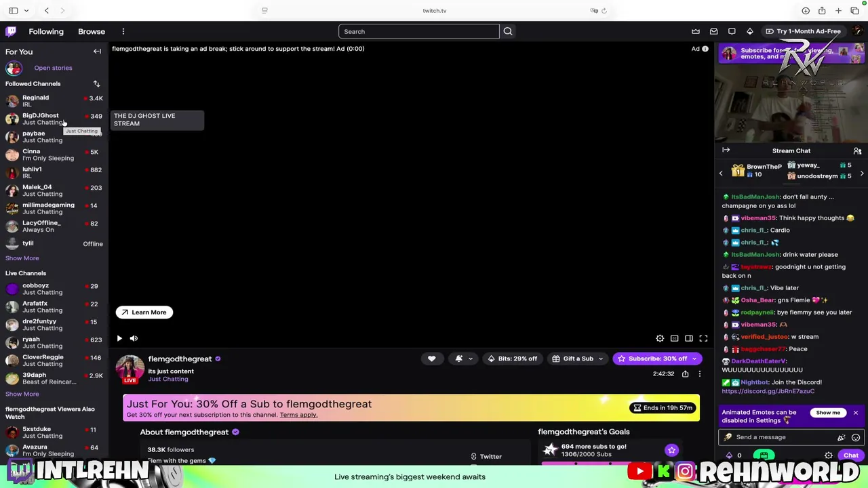
Task: Toggle theatre mode
Action: [689, 338]
